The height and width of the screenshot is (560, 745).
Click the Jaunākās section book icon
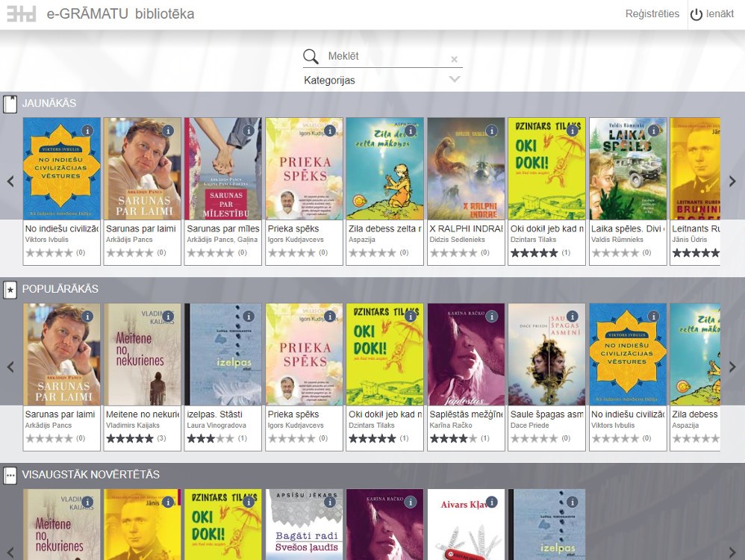(x=10, y=104)
